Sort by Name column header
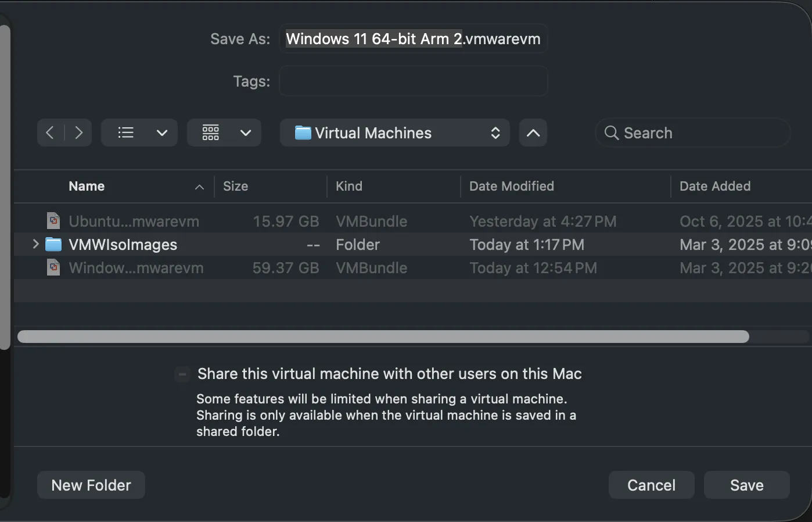The image size is (812, 522). [87, 186]
